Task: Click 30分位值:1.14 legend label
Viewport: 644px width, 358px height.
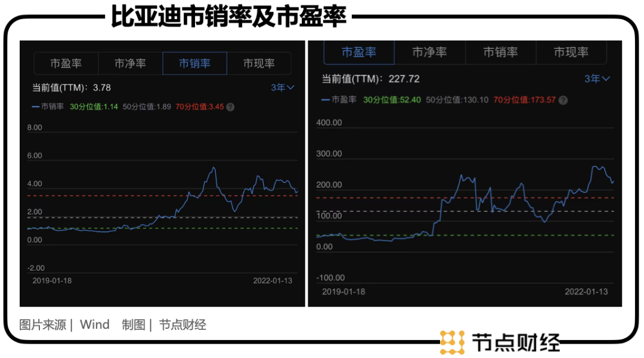Action: (94, 107)
